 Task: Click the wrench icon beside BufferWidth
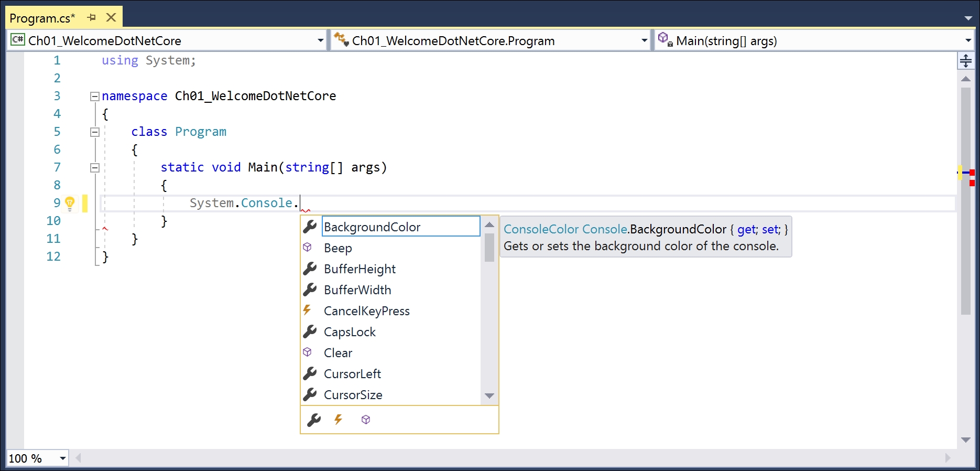(310, 290)
